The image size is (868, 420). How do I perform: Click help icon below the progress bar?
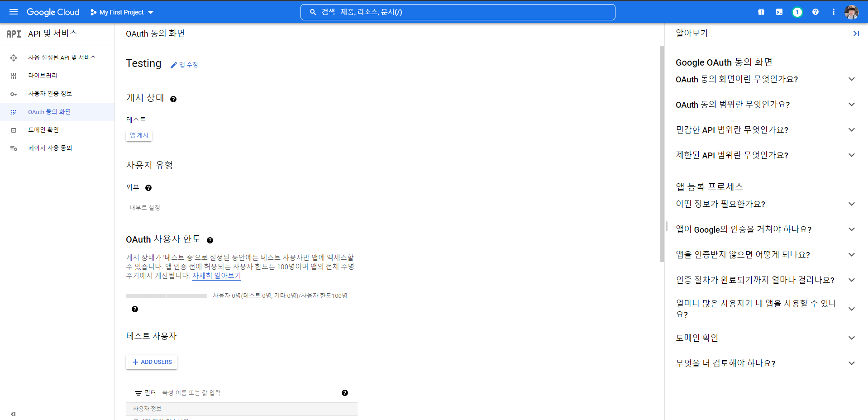point(135,309)
